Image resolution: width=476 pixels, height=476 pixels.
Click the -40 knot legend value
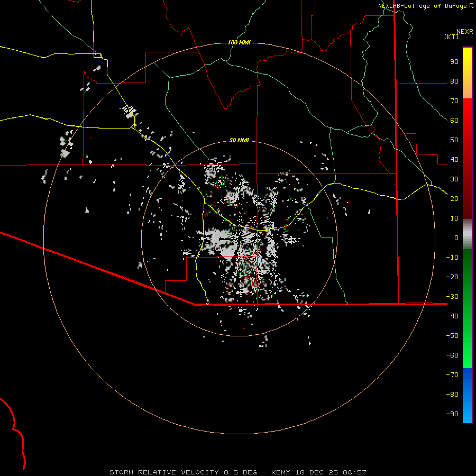coord(452,316)
